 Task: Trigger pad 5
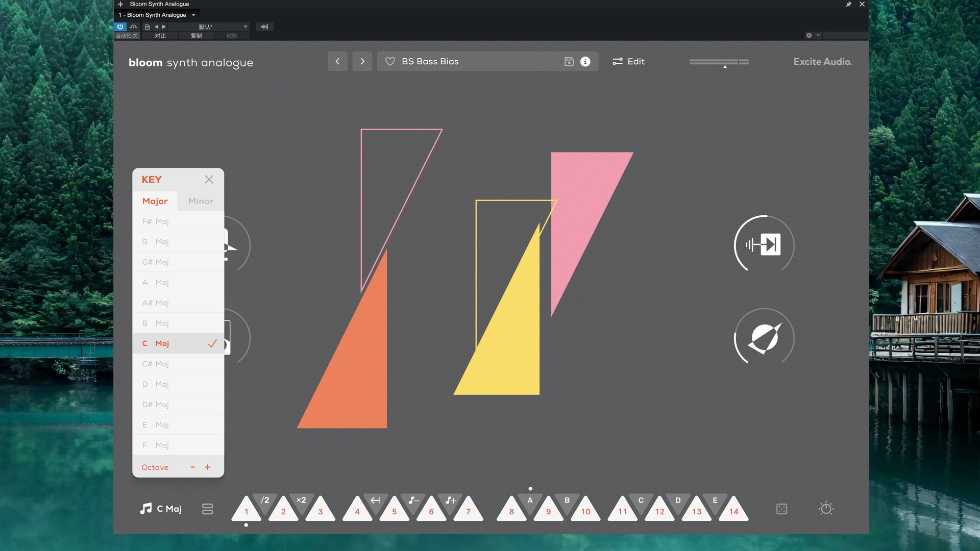(x=394, y=510)
